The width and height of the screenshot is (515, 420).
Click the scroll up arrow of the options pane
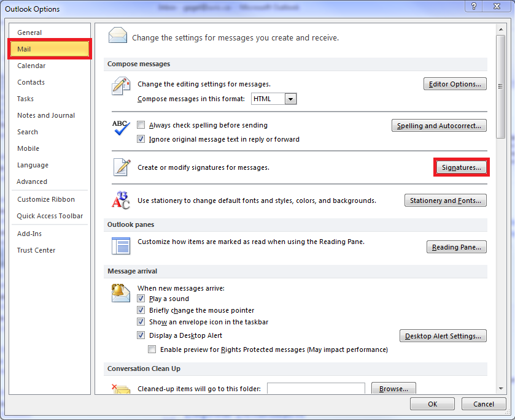point(501,29)
